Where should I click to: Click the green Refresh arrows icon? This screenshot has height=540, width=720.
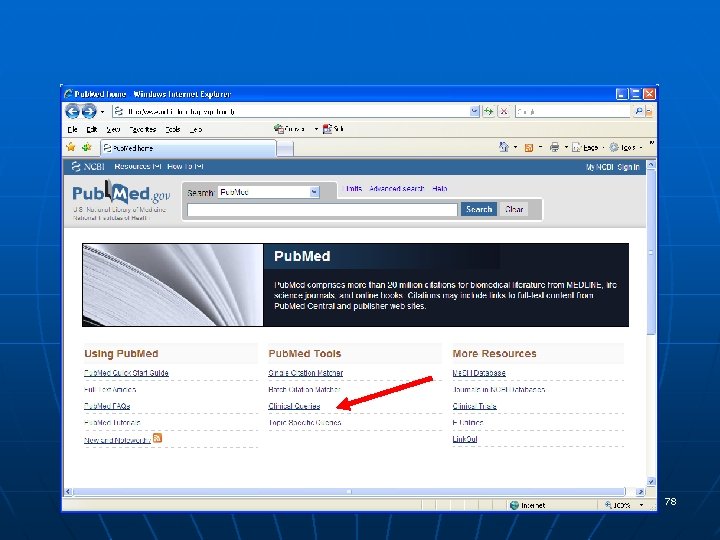[x=489, y=112]
